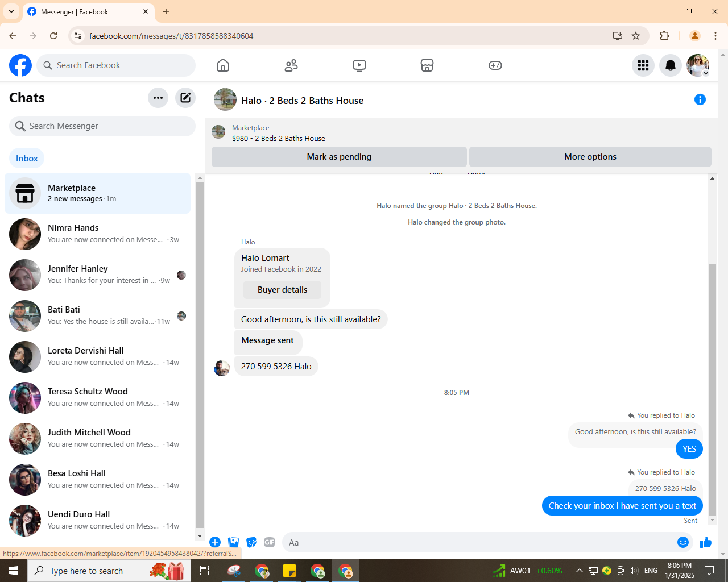Open the account profile picture menu
Screen dimensions: 728x582
(x=698, y=65)
